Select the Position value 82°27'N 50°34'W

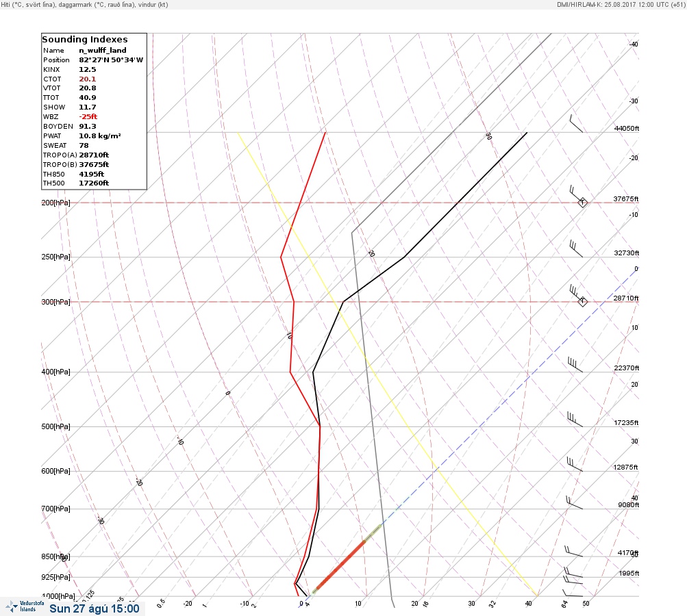pos(111,60)
